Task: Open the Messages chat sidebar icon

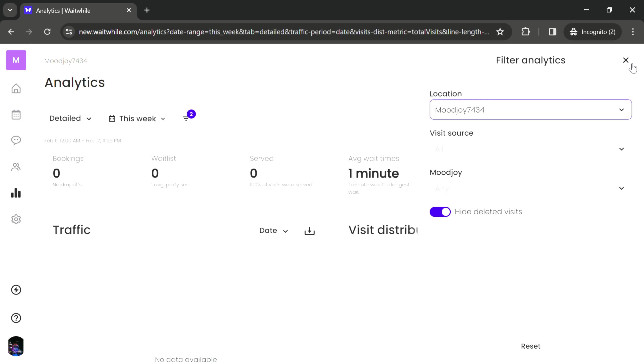Action: pyautogui.click(x=16, y=140)
